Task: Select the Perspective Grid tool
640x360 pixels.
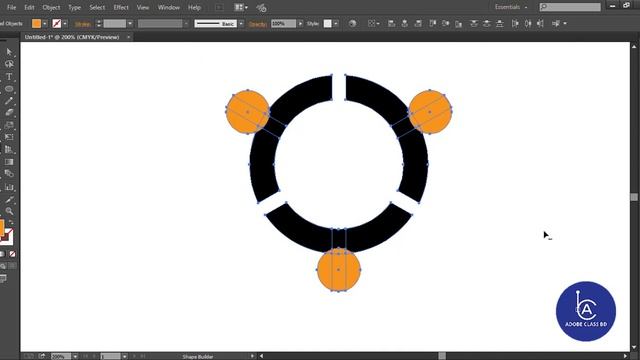Action: 9,149
